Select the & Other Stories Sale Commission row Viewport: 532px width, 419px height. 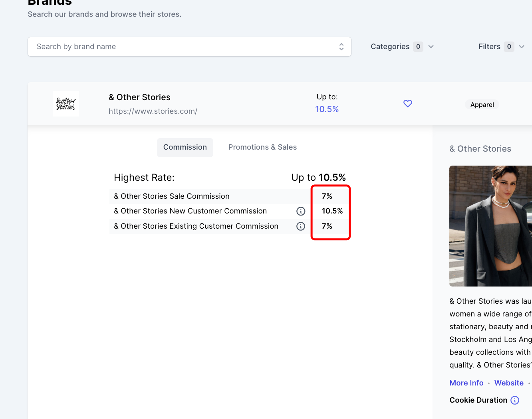pos(229,196)
